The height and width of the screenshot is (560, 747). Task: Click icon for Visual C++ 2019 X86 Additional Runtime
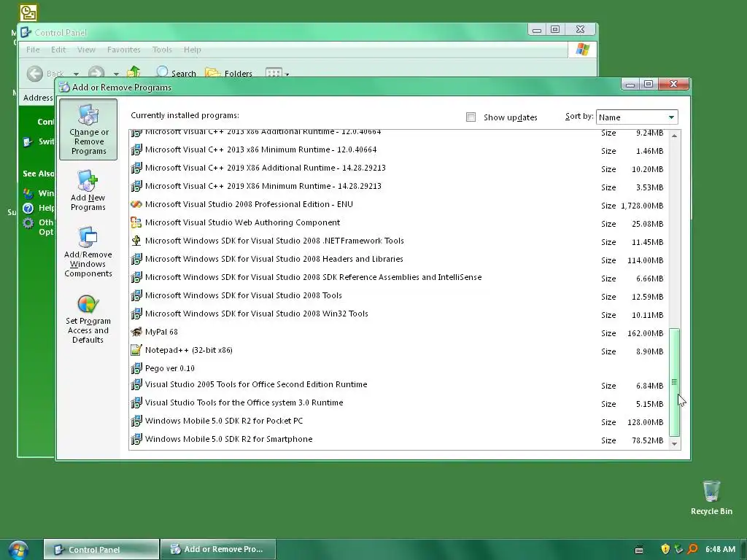(136, 168)
